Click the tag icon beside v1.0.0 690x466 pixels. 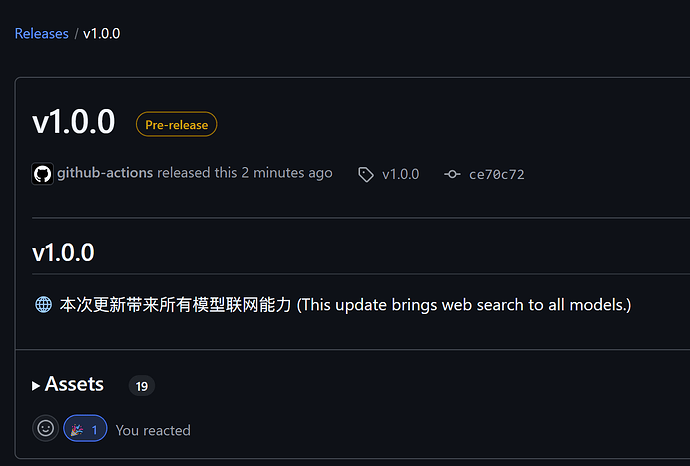366,175
